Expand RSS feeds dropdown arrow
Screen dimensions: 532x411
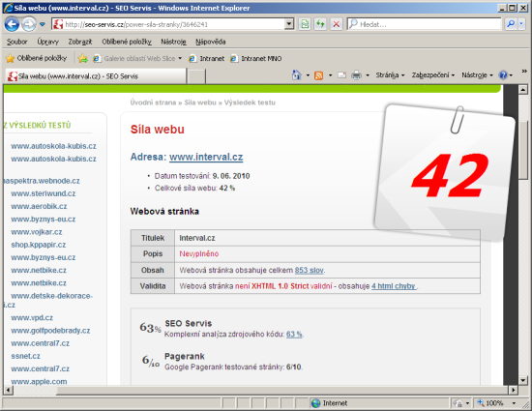(330, 75)
